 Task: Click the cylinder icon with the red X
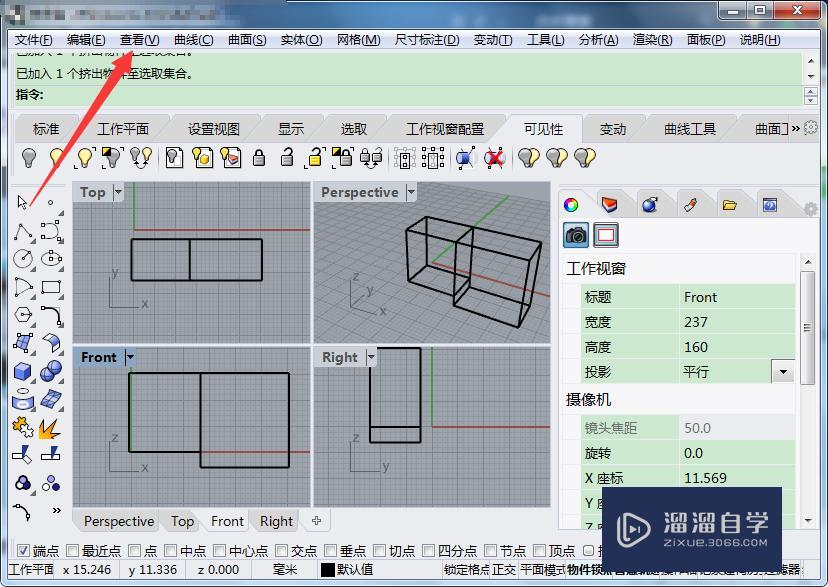coord(494,157)
